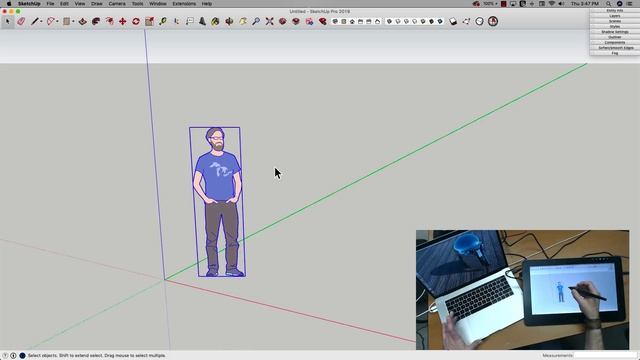
Task: Open the Window menu
Action: click(x=158, y=4)
